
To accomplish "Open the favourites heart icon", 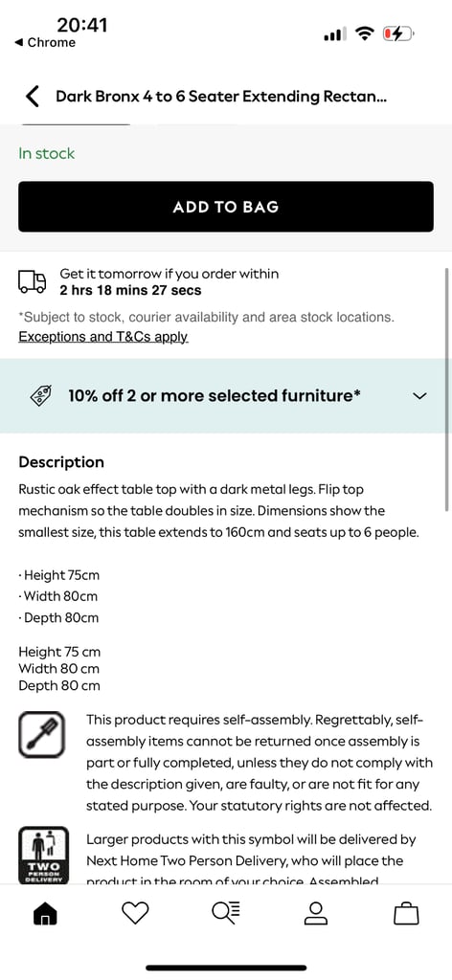I will click(135, 913).
